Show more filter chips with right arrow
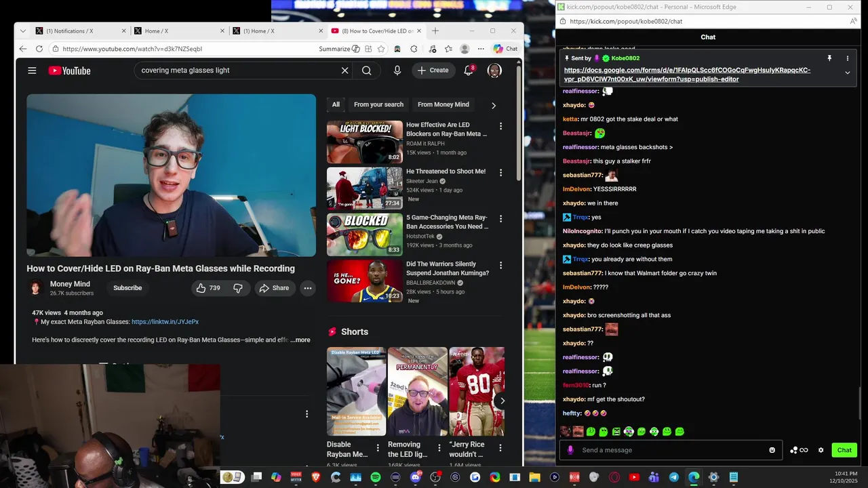The image size is (868, 488). pos(493,106)
